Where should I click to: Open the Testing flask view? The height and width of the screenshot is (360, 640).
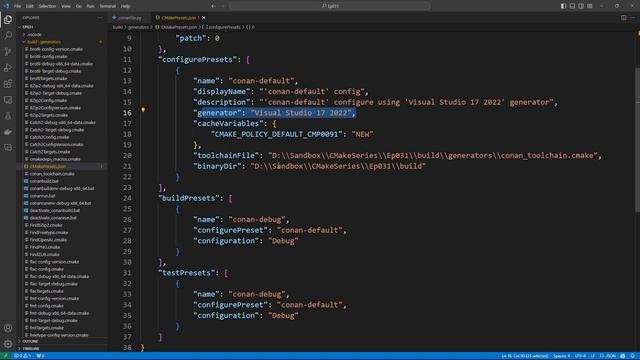pyautogui.click(x=8, y=116)
